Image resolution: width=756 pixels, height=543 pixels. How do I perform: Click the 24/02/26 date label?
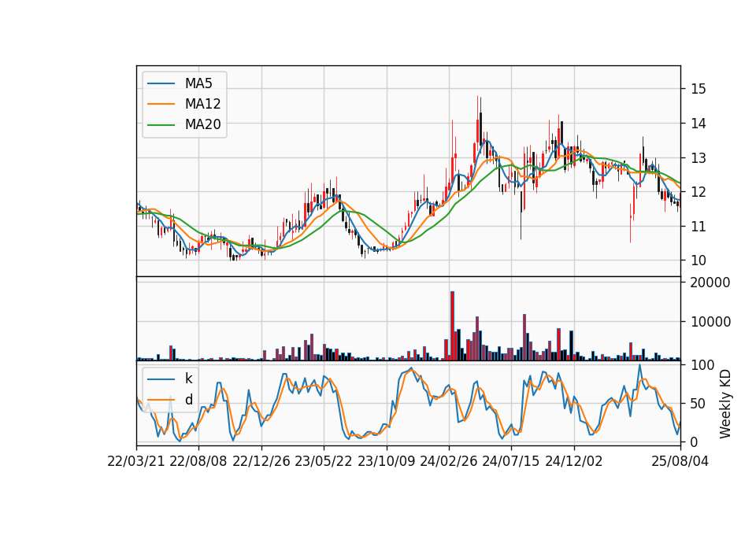(448, 461)
